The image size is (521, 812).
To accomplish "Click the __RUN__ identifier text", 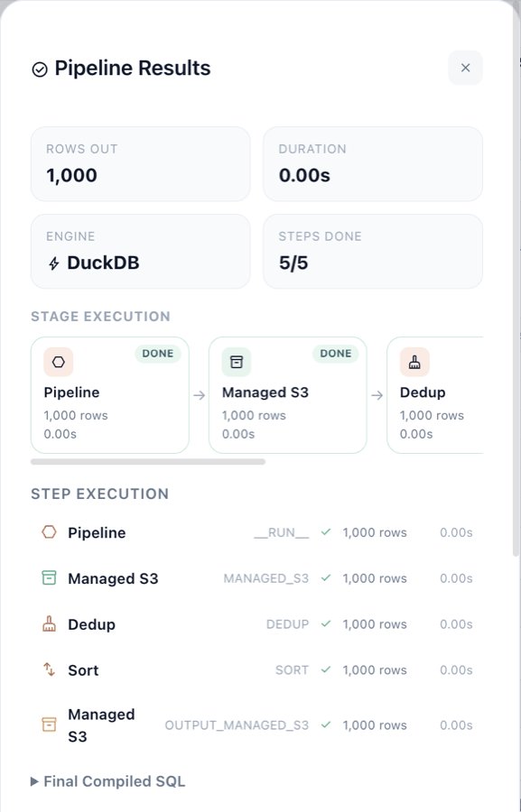I will pos(282,532).
